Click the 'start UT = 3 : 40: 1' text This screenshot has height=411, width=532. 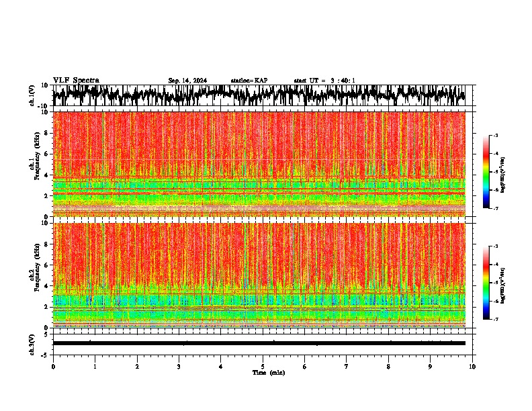point(324,81)
